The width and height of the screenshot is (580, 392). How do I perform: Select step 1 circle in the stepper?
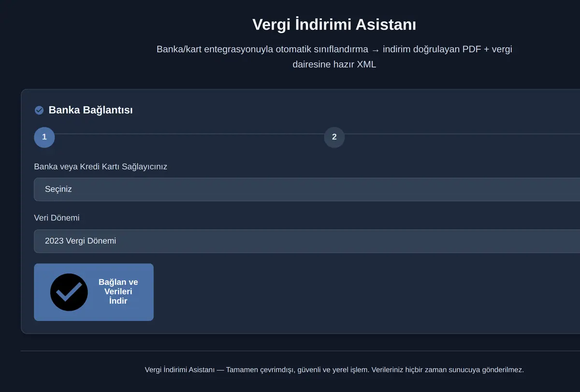coord(44,137)
